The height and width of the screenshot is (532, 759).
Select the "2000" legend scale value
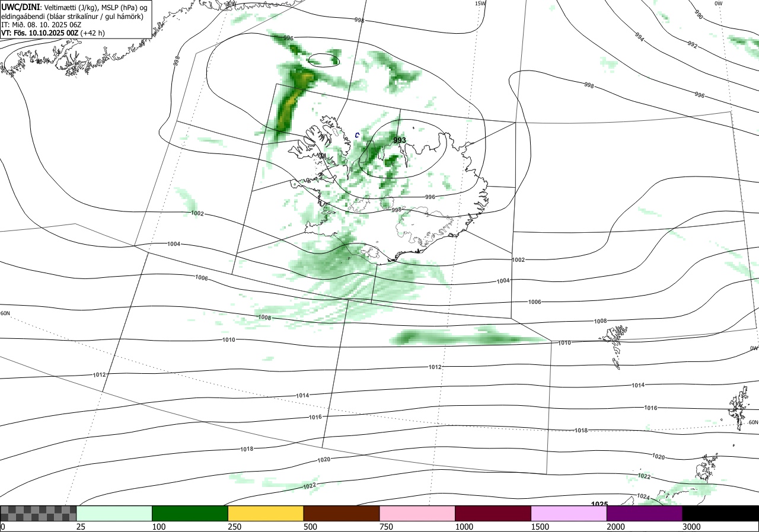coord(617,527)
